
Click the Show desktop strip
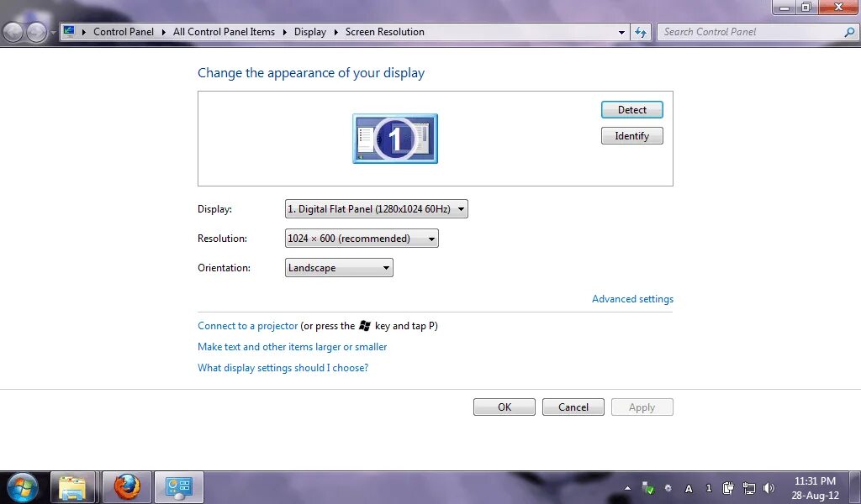click(854, 487)
